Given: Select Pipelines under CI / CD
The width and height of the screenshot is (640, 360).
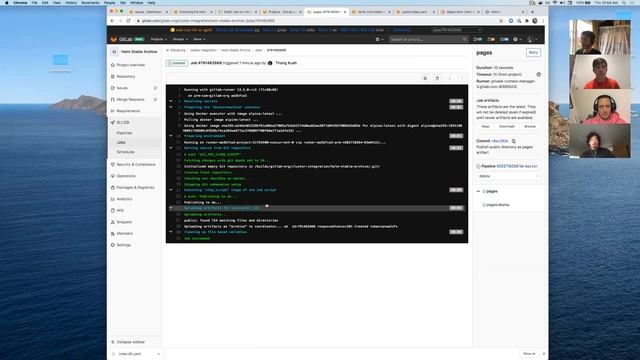Looking at the screenshot, I should tap(124, 133).
